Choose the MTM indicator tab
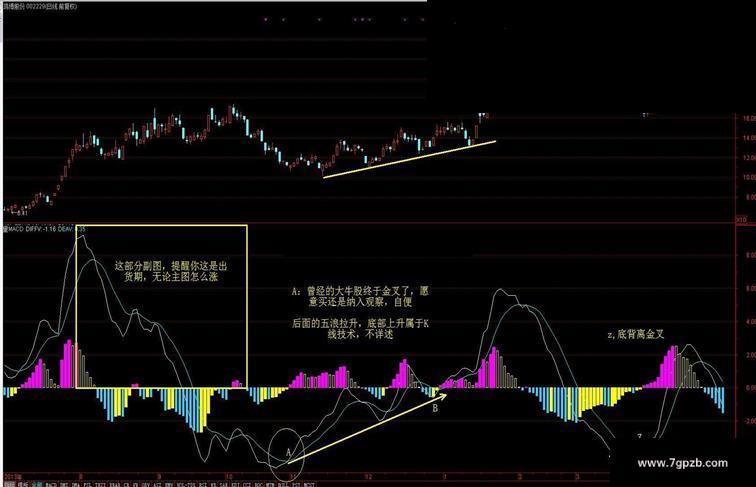Image resolution: width=756 pixels, height=487 pixels. [x=270, y=484]
